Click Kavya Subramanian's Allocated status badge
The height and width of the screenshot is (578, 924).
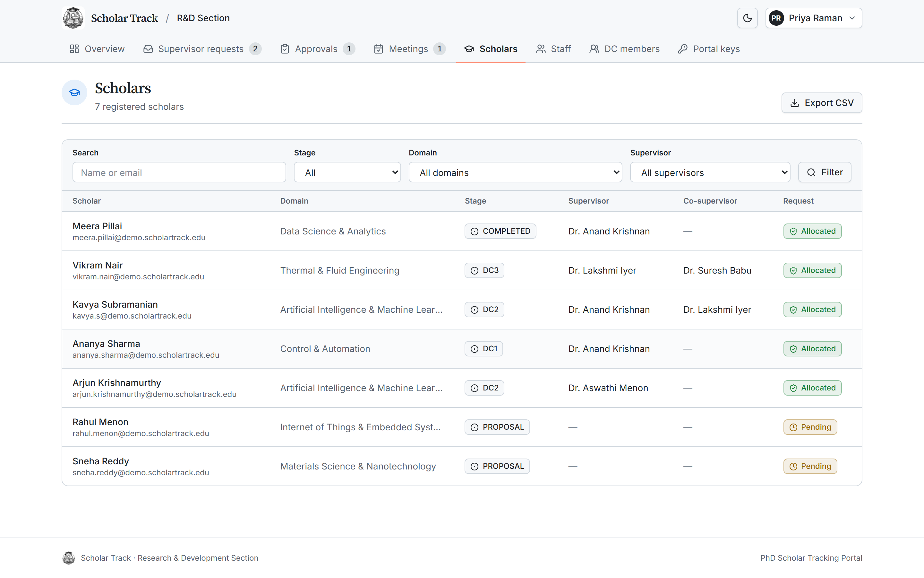(x=812, y=310)
